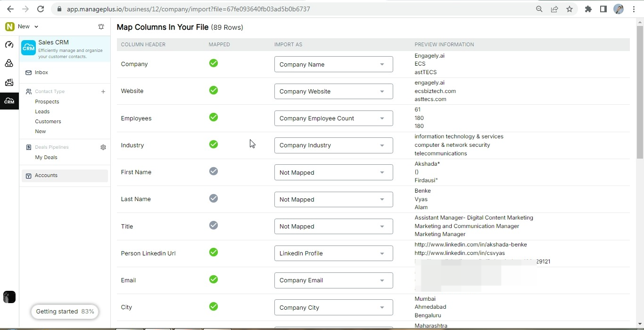The image size is (644, 330).
Task: Click the browser address bar URL
Action: [189, 9]
